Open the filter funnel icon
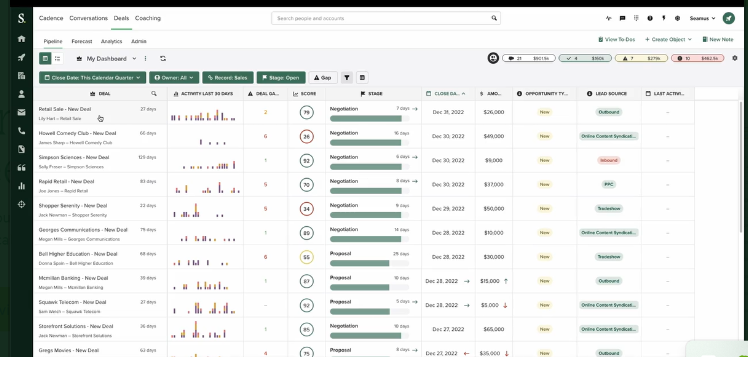The image size is (749, 367). [x=347, y=77]
